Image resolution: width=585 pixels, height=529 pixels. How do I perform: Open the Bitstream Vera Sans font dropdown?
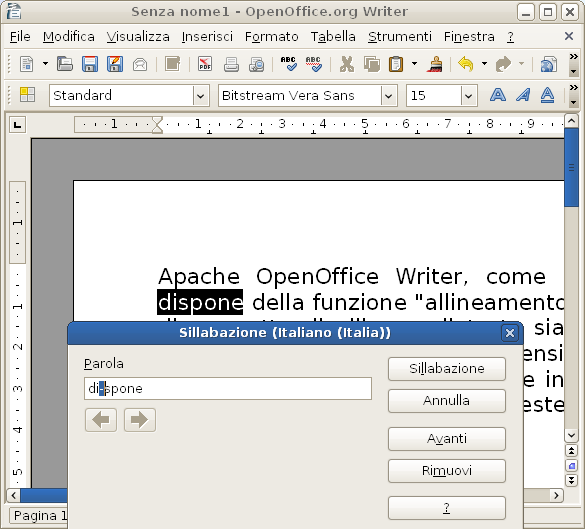pos(388,96)
